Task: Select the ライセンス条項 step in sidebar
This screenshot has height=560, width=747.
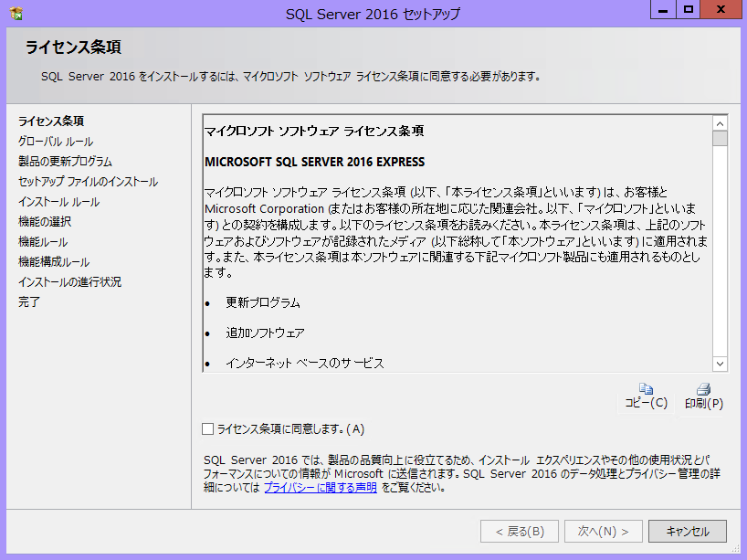Action: pyautogui.click(x=51, y=122)
